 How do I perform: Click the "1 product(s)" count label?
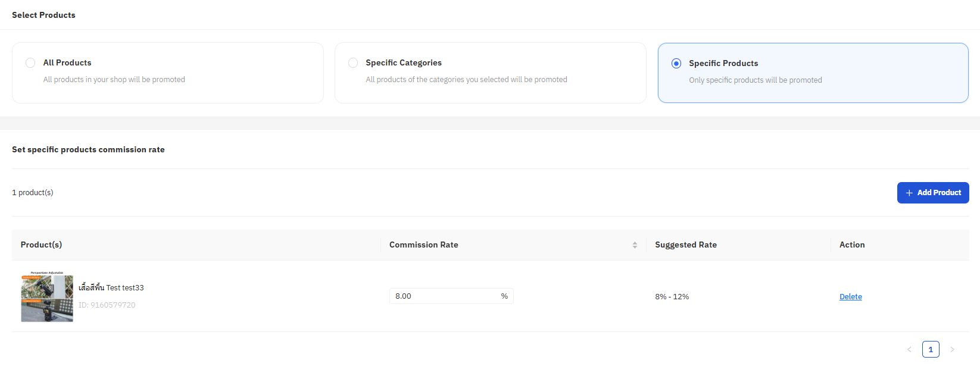click(33, 193)
